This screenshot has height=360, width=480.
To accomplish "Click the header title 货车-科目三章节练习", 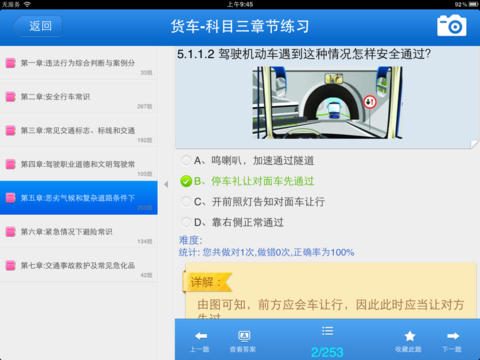I will click(240, 26).
